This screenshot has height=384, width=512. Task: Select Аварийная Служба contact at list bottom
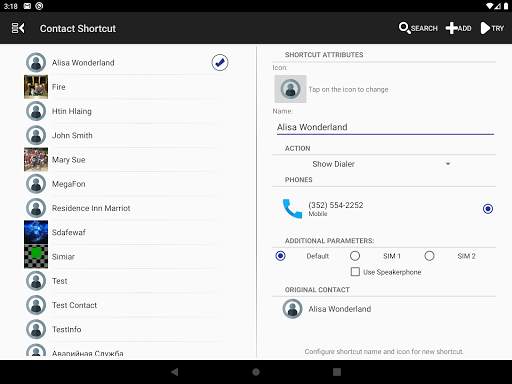tap(88, 353)
